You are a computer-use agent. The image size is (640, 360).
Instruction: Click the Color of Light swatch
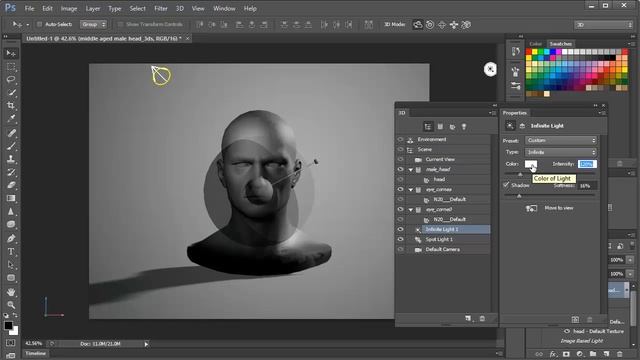pyautogui.click(x=531, y=164)
